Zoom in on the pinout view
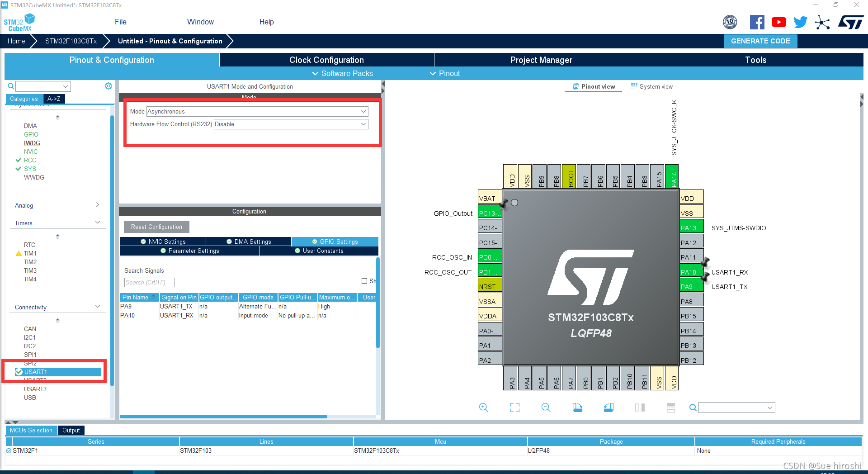The width and height of the screenshot is (868, 474). click(483, 408)
